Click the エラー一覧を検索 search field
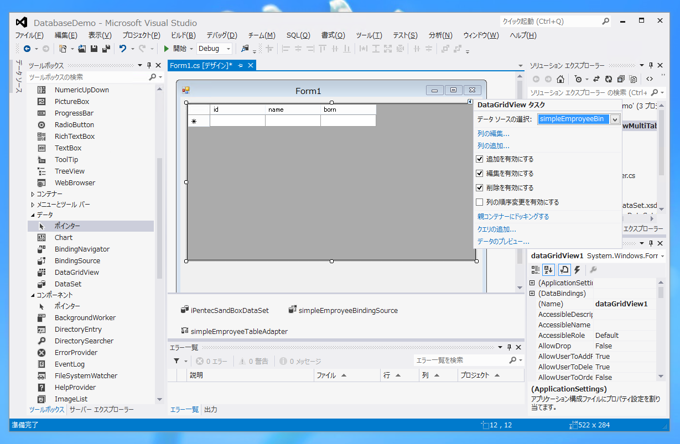 (x=462, y=360)
